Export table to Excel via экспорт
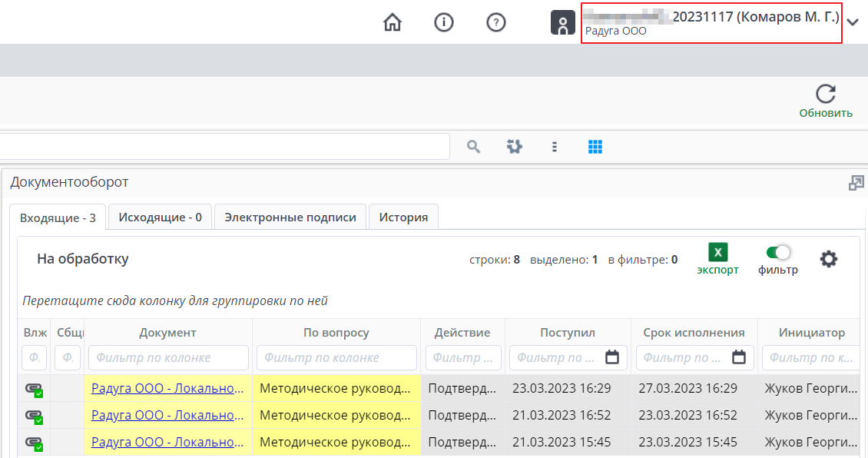 717,253
